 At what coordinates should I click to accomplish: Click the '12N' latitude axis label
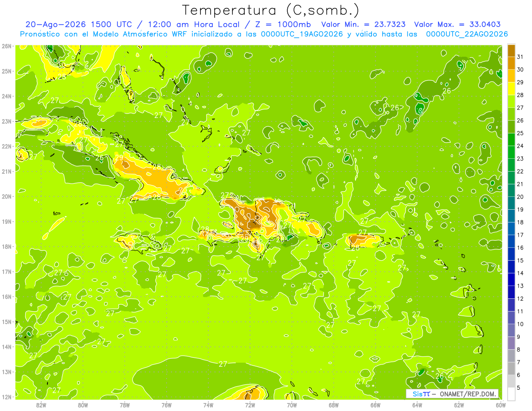[x=7, y=397]
